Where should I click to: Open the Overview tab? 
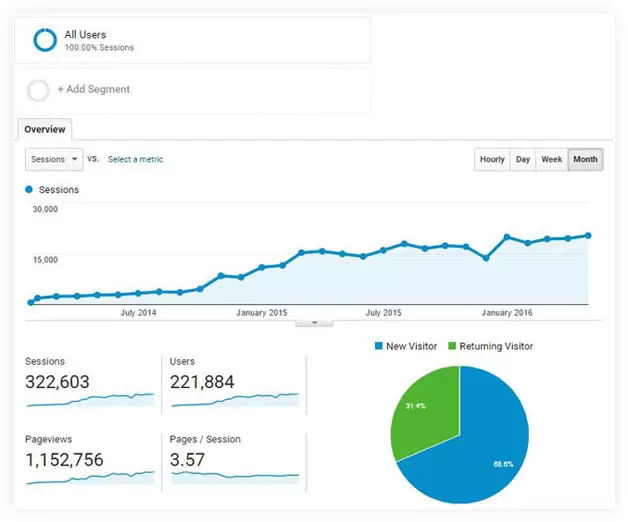point(45,129)
